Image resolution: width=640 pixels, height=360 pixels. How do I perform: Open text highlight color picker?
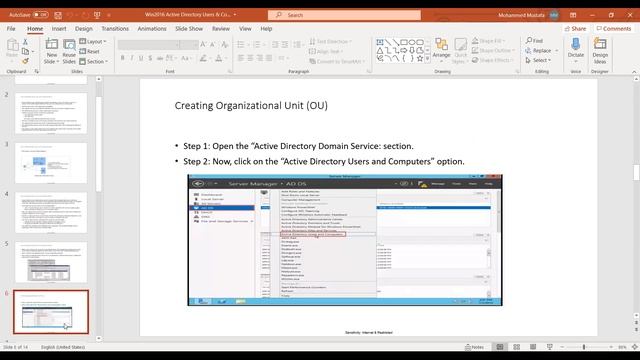click(204, 58)
